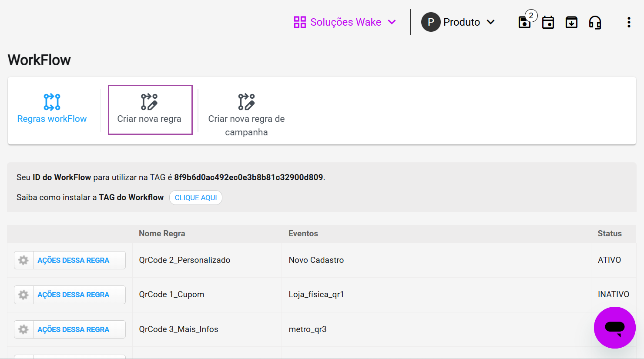
Task: Click the Status column header
Action: pyautogui.click(x=609, y=234)
